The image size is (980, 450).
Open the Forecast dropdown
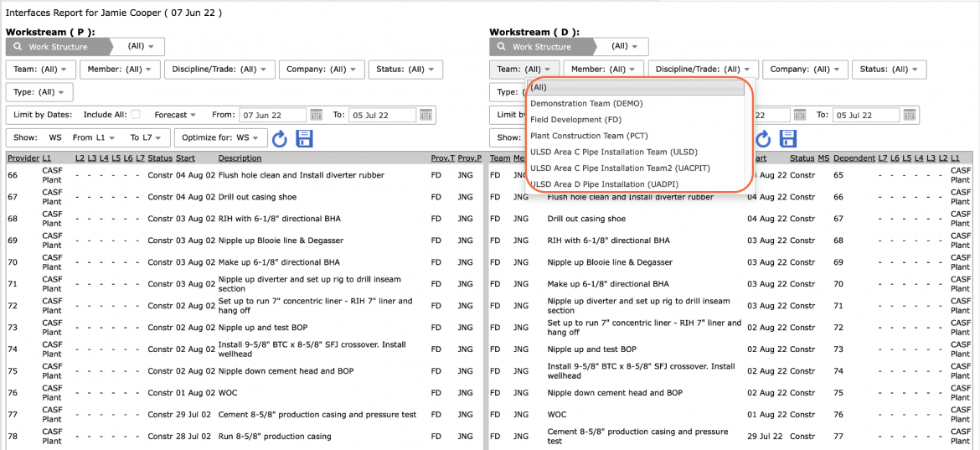(175, 115)
